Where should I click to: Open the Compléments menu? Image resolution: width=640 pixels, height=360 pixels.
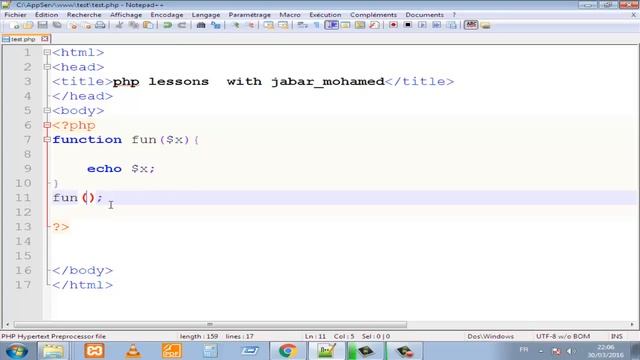[x=373, y=15]
